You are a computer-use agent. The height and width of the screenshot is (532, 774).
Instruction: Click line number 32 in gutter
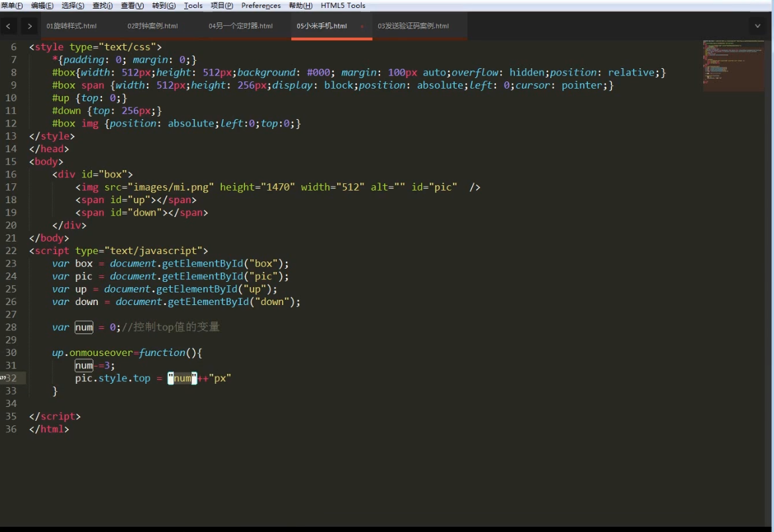point(11,378)
